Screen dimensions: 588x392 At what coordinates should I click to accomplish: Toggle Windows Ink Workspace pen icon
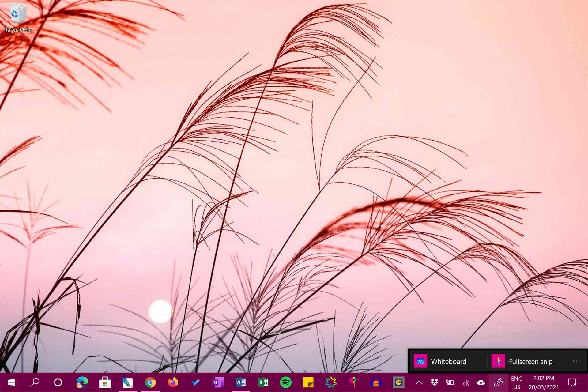point(498,382)
